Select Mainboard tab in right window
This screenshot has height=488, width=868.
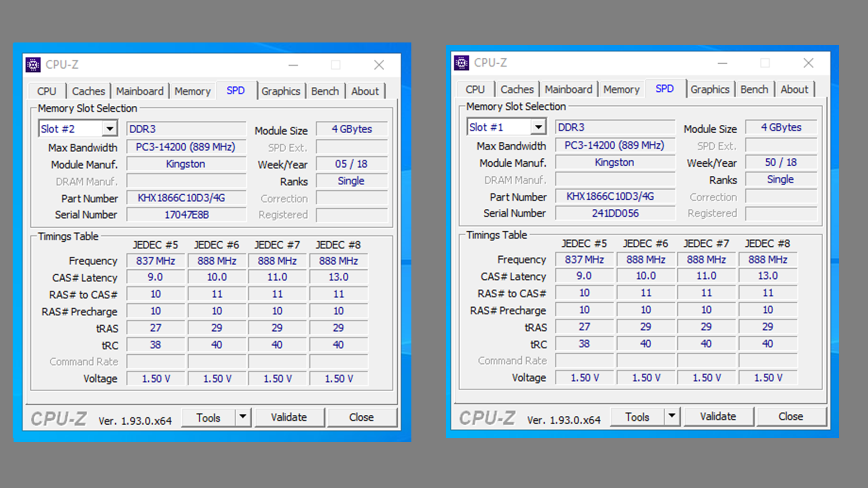568,89
